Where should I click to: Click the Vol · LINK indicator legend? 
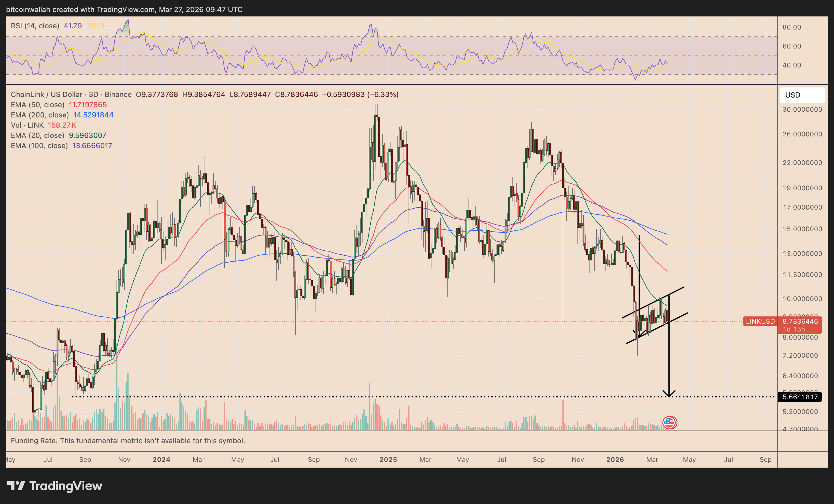27,125
